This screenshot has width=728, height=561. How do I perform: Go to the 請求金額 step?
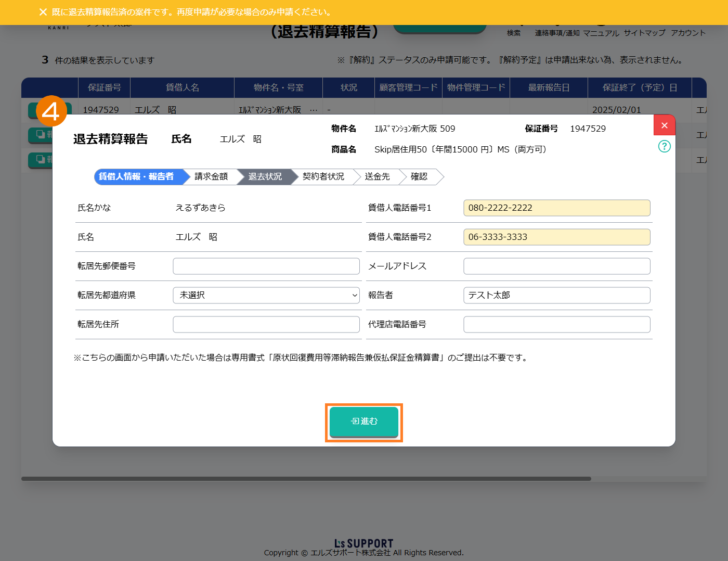(211, 177)
